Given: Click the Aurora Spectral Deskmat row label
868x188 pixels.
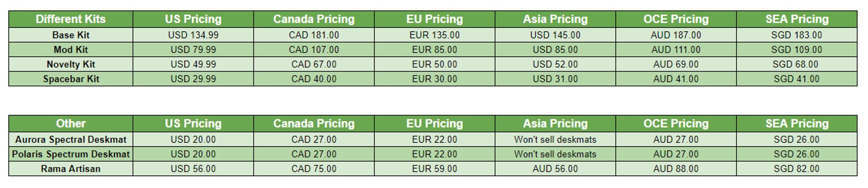Looking at the screenshot, I should tap(71, 140).
